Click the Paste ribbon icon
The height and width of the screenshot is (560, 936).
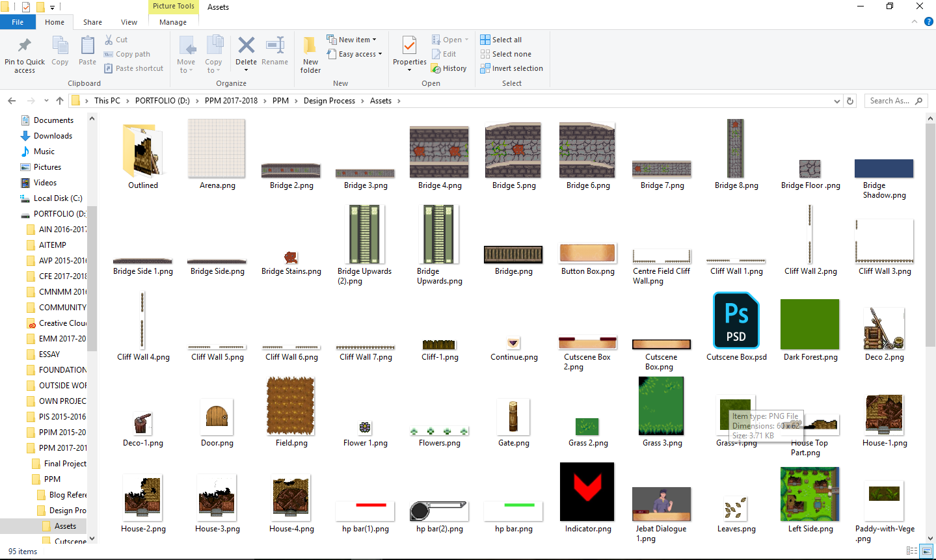[x=87, y=46]
